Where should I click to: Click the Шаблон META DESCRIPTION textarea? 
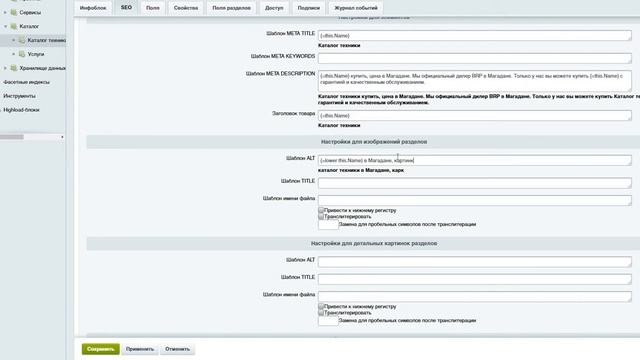[475, 81]
